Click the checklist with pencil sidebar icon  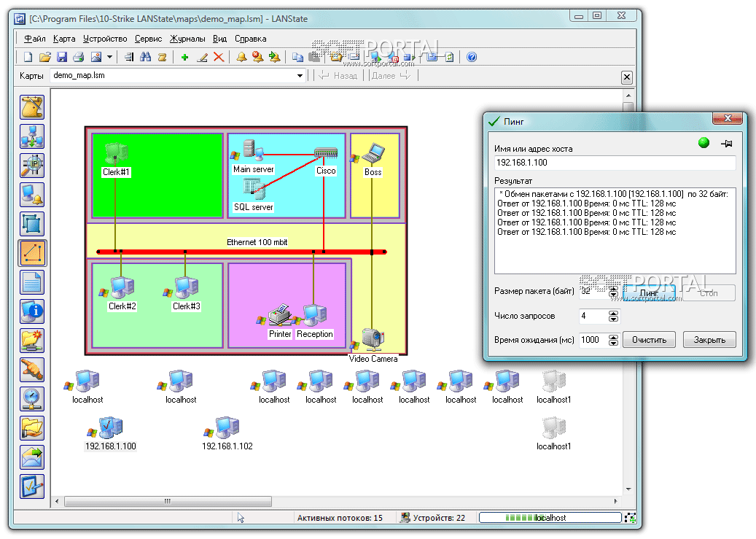pyautogui.click(x=32, y=487)
